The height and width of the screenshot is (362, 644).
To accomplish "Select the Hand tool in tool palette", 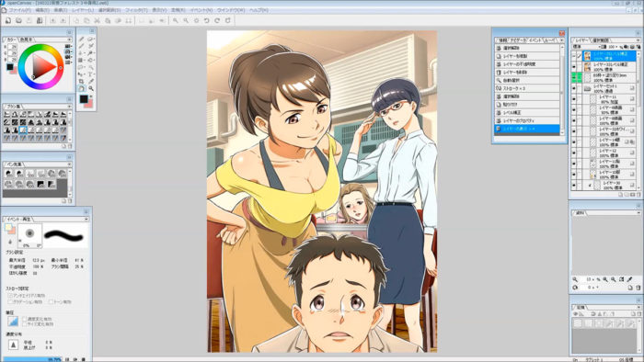I will pos(82,88).
